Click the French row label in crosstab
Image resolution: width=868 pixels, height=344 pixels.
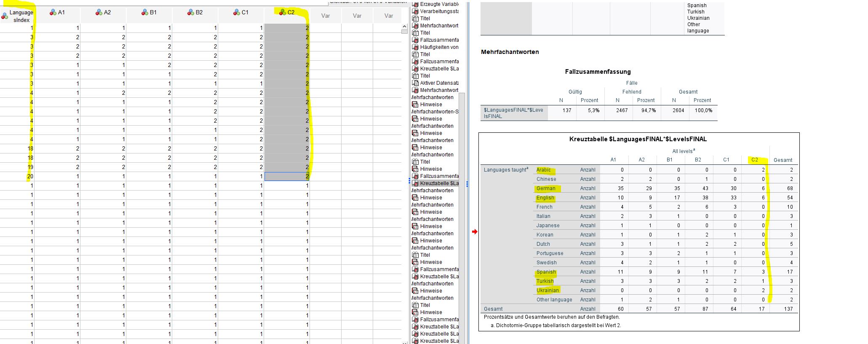tap(545, 207)
